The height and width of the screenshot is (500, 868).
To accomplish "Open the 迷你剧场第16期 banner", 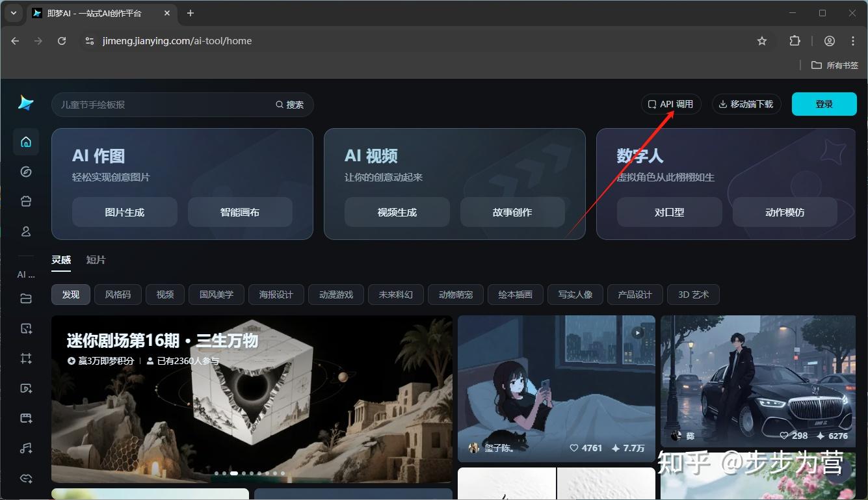I will point(252,399).
